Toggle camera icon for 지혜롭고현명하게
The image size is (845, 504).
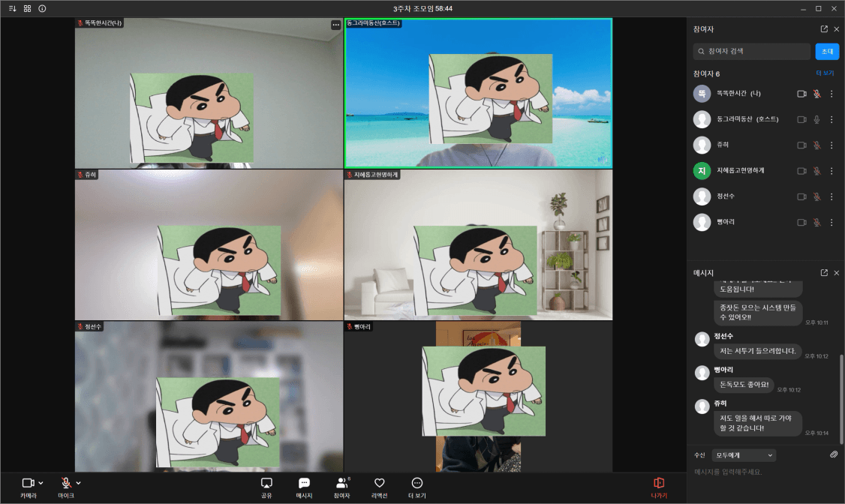tap(802, 171)
